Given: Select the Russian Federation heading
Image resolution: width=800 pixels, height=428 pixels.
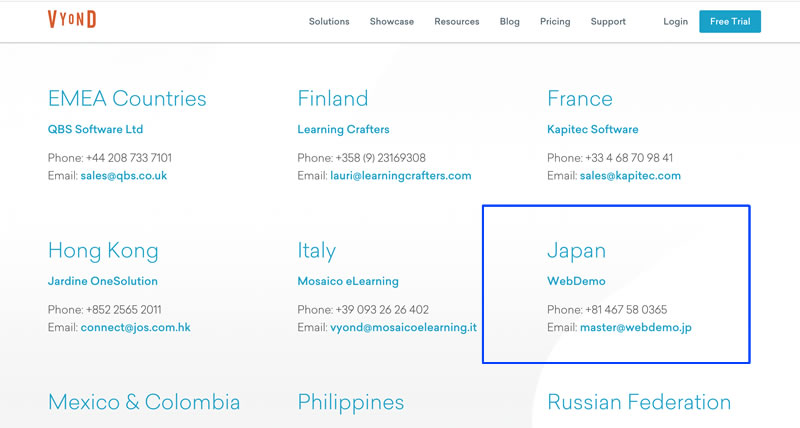Looking at the screenshot, I should pyautogui.click(x=639, y=402).
